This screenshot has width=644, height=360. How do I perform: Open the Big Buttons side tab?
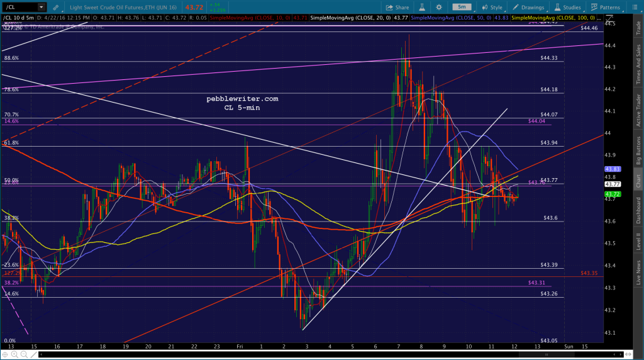pos(638,150)
